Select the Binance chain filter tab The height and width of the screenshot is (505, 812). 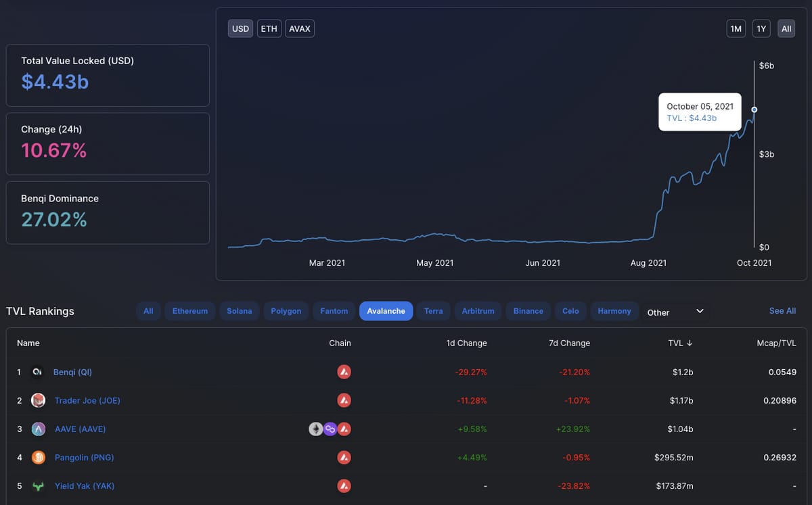tap(528, 311)
